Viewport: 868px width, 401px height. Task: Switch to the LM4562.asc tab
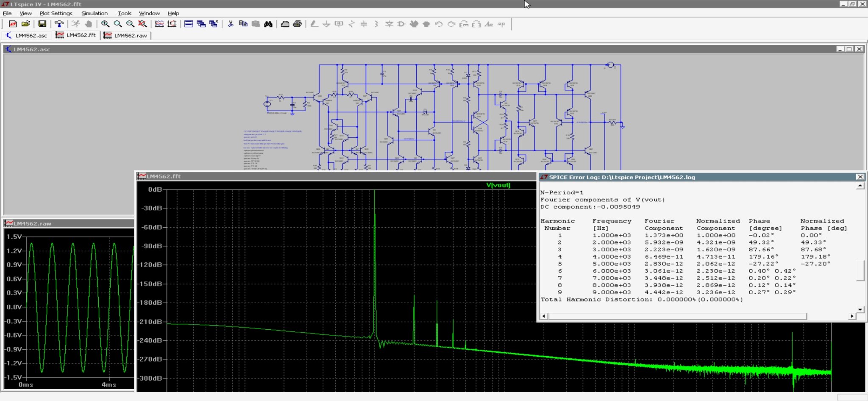(26, 35)
